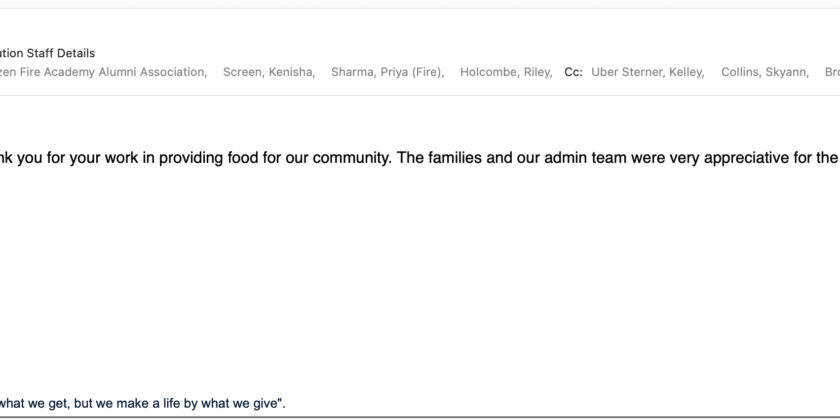Screen dimensions: 840x420
Task: Click the Cc: field label
Action: coord(573,72)
